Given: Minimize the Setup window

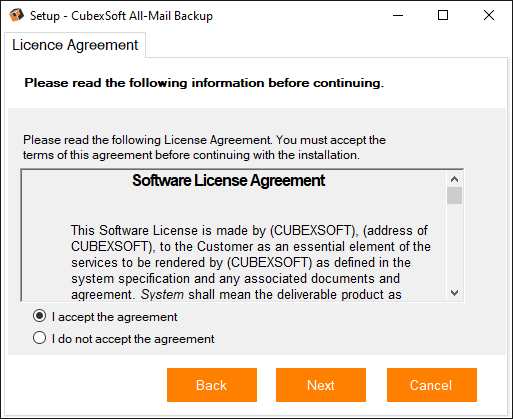Looking at the screenshot, I should pos(398,15).
